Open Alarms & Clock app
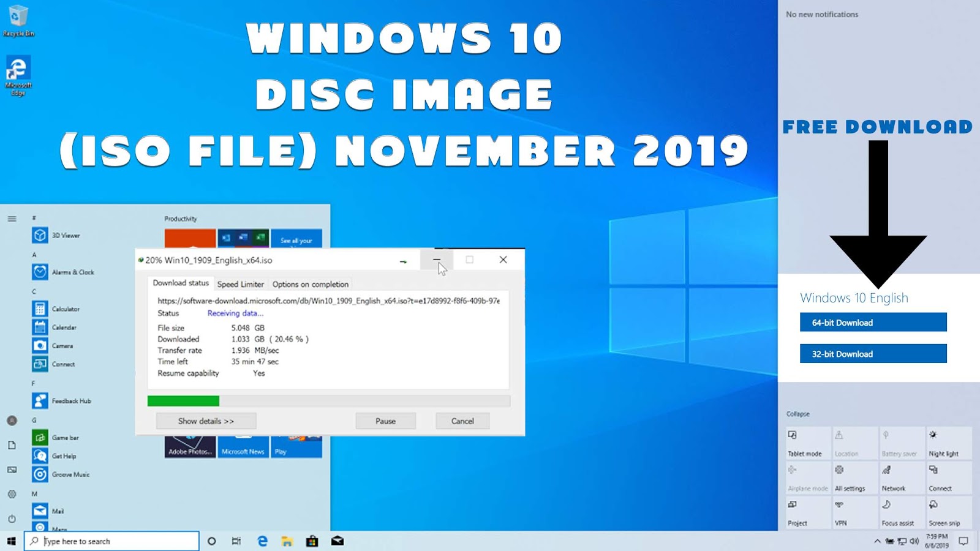 (63, 272)
